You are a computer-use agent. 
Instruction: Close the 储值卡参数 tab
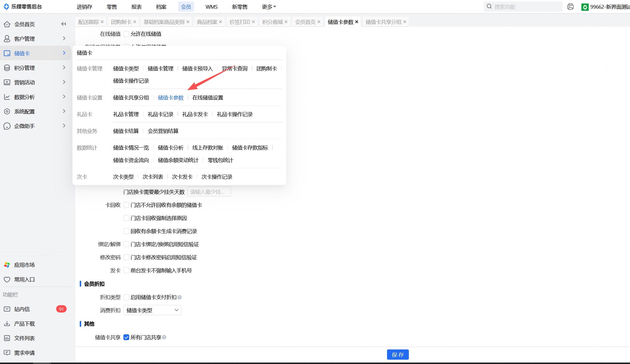(357, 22)
